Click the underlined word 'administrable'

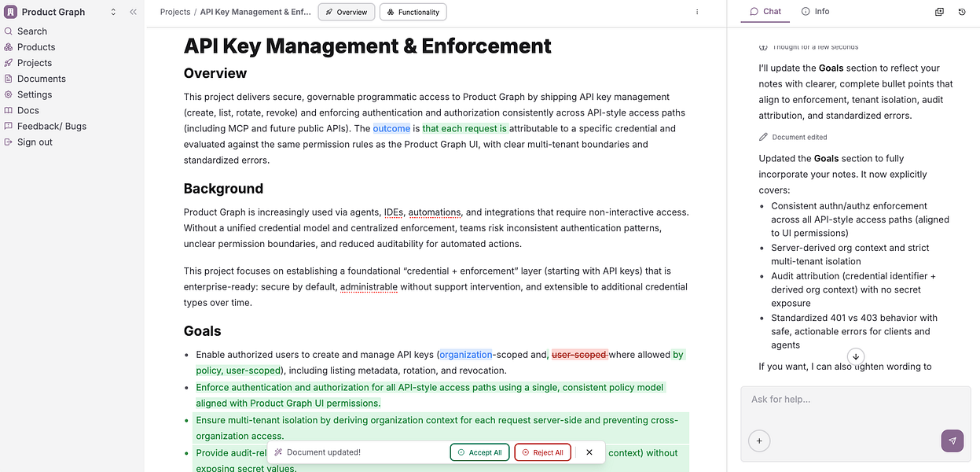point(369,287)
